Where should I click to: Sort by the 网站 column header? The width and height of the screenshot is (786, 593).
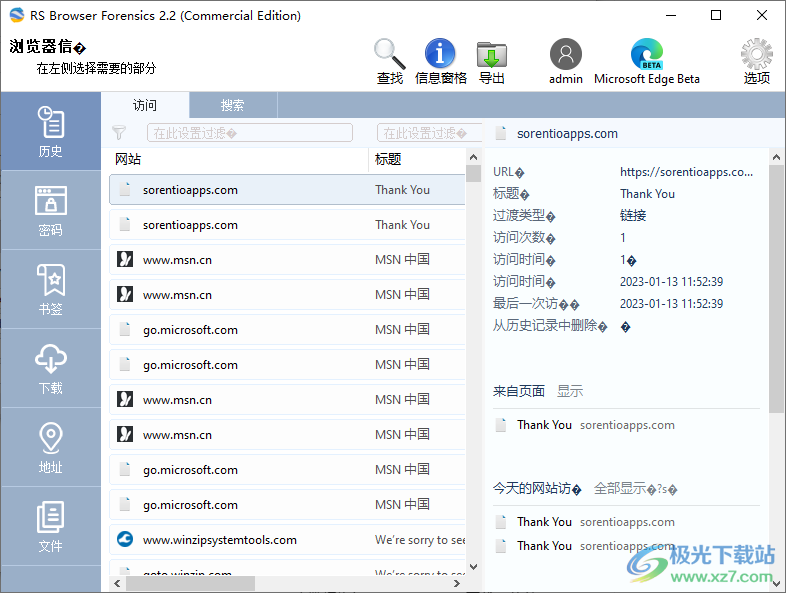(x=239, y=159)
